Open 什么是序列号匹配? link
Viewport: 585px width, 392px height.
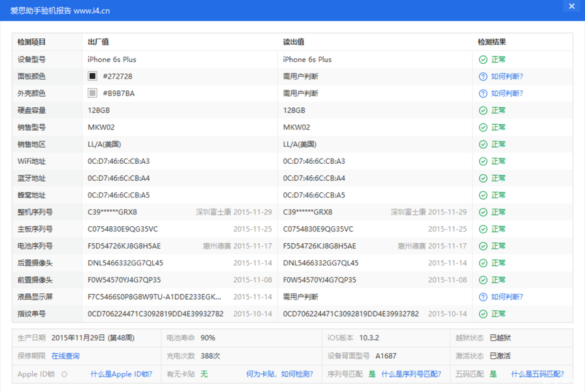[x=411, y=374]
